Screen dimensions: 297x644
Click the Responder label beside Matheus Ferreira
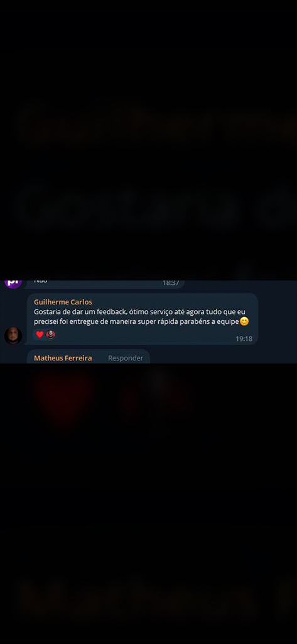tap(126, 358)
